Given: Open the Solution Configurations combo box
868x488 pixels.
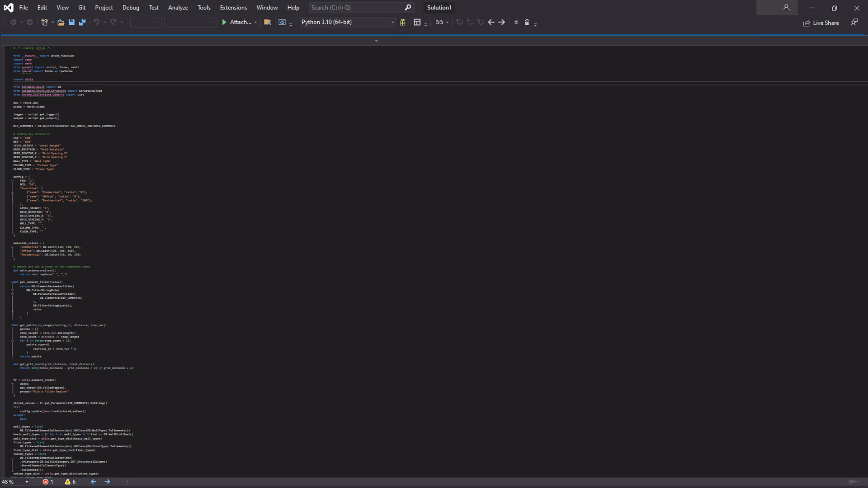Looking at the screenshot, I should coord(146,22).
